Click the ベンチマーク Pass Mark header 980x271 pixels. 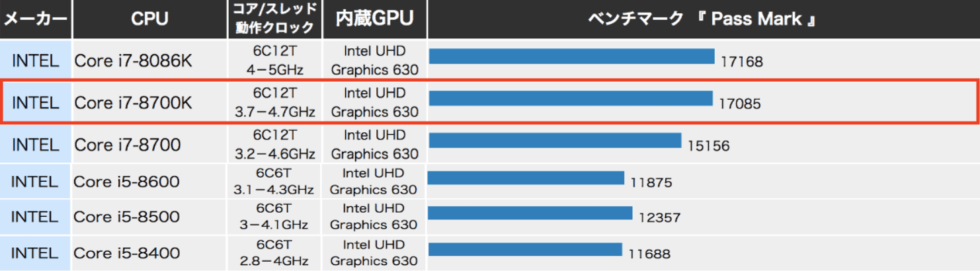[x=702, y=19]
